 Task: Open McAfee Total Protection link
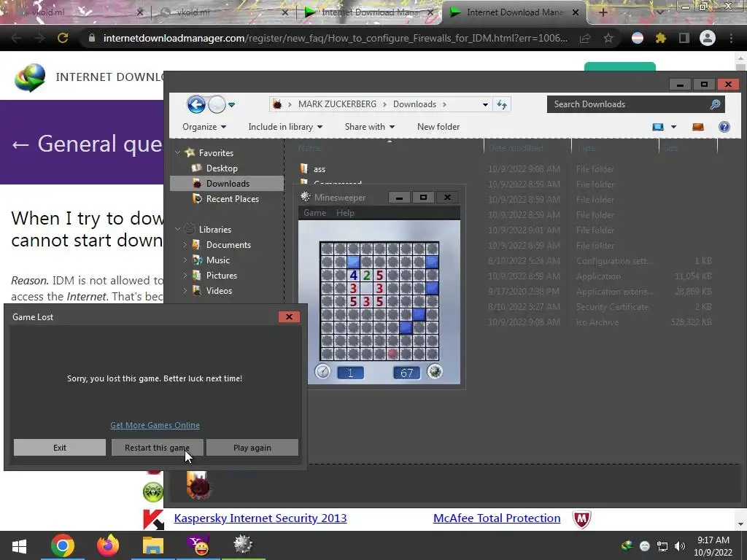click(x=496, y=518)
